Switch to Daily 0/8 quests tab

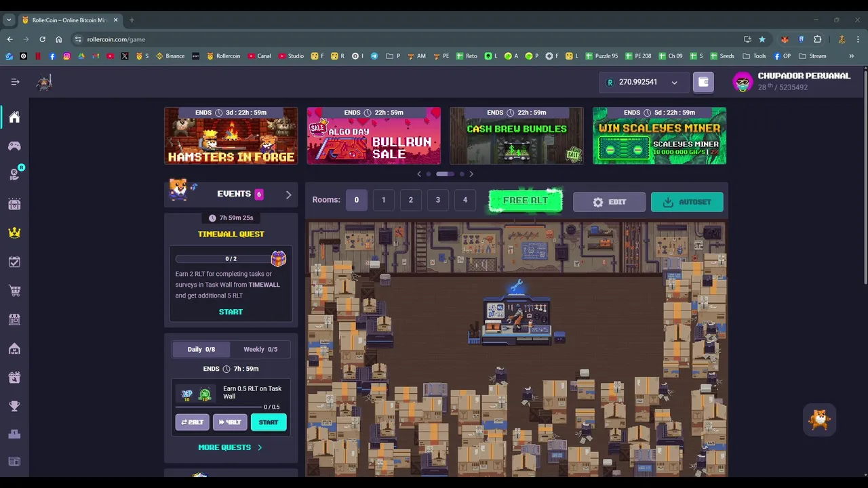[201, 349]
